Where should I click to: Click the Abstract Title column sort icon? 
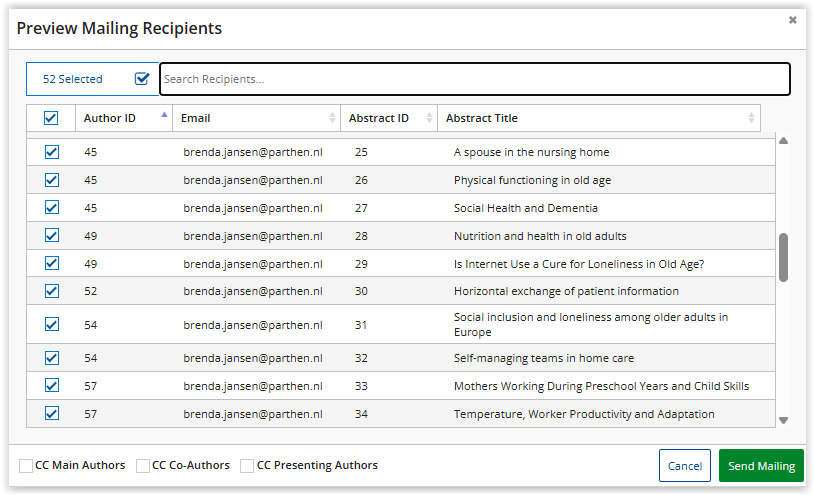(751, 118)
